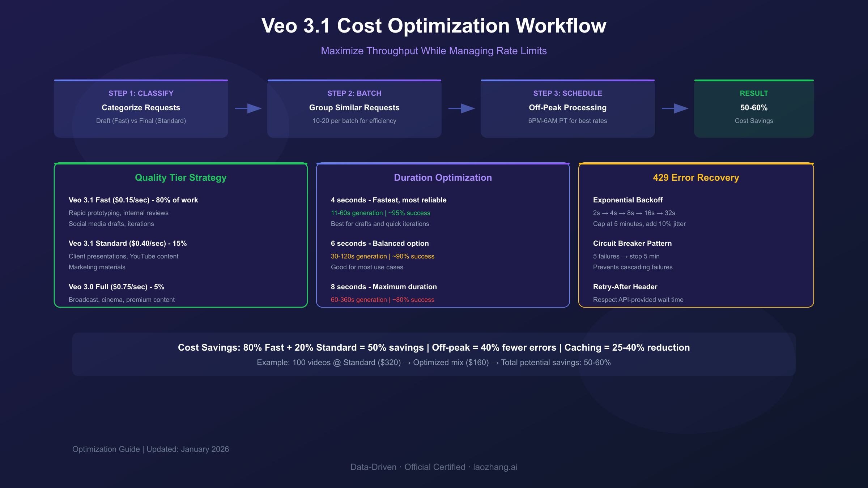Select the Step 2: Batch card

point(354,108)
